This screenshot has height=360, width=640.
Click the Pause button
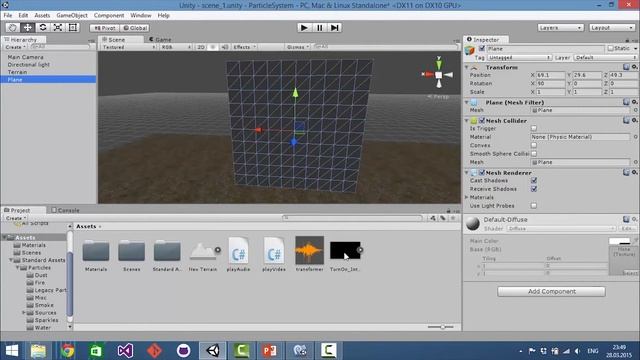(x=320, y=27)
